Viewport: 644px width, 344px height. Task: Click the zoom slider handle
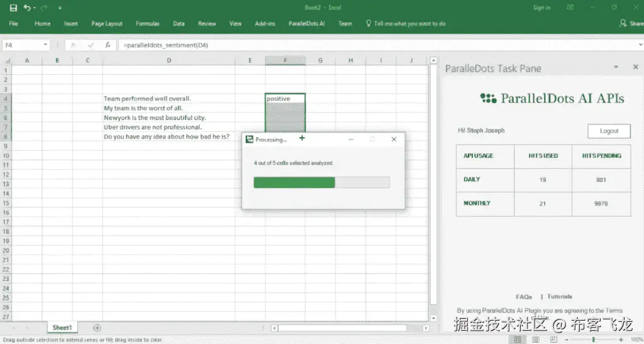pyautogui.click(x=594, y=340)
